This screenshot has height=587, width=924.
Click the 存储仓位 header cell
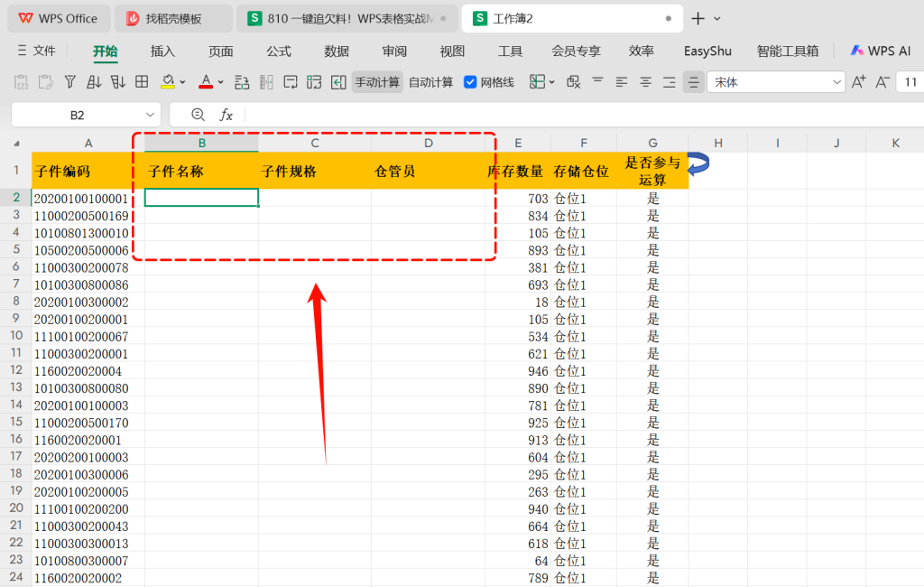(584, 171)
